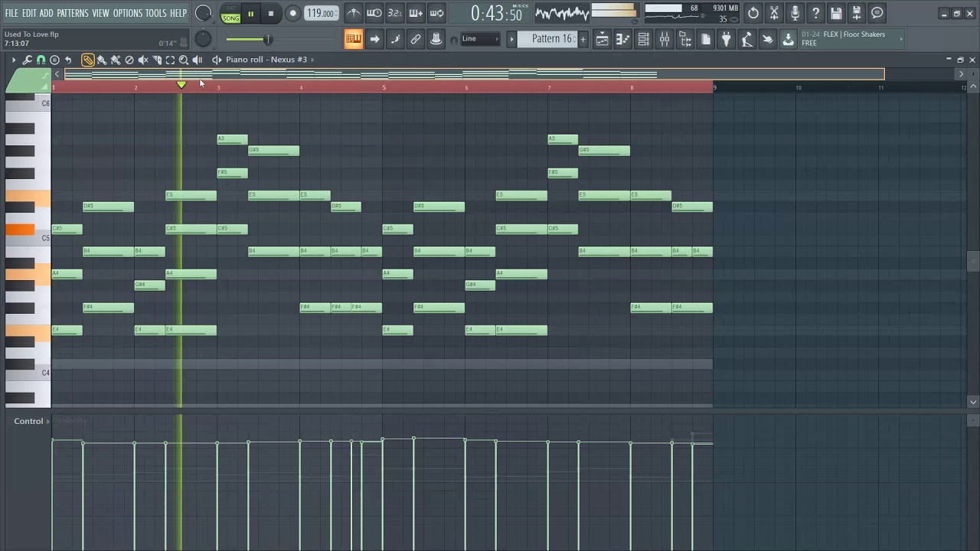980x551 pixels.
Task: Pause playback with the pause button
Action: pos(250,14)
